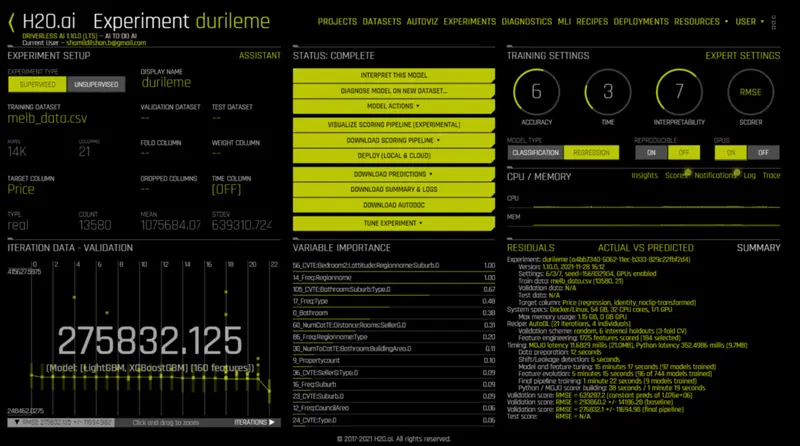Click variable 14_Freq:Regionname row
Screen dimensions: 800x446
point(394,278)
